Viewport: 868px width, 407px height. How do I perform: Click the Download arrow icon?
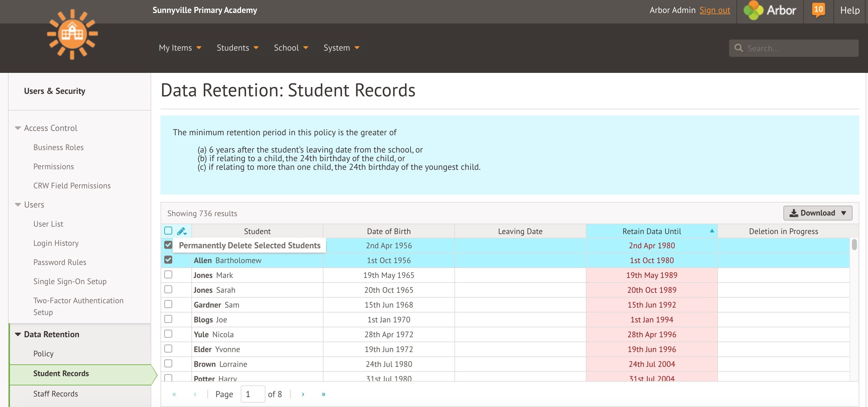794,213
